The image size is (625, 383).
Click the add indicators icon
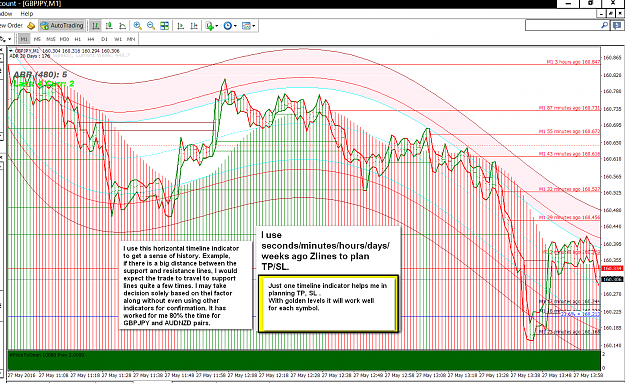coord(209,26)
